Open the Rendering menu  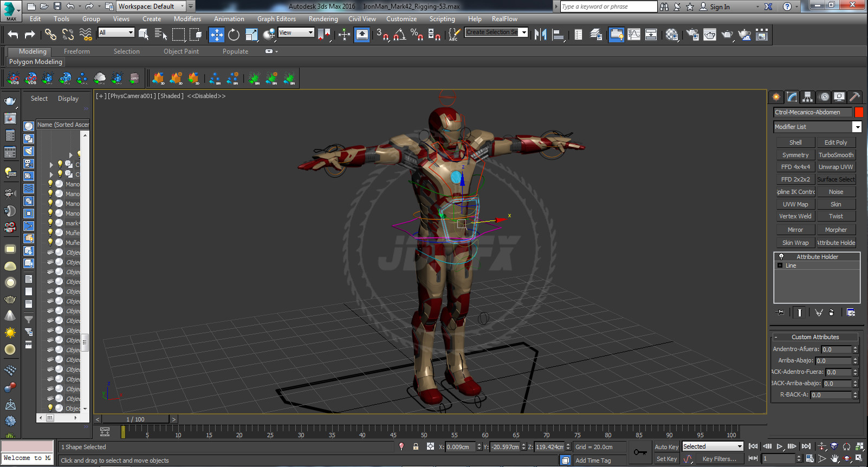323,19
